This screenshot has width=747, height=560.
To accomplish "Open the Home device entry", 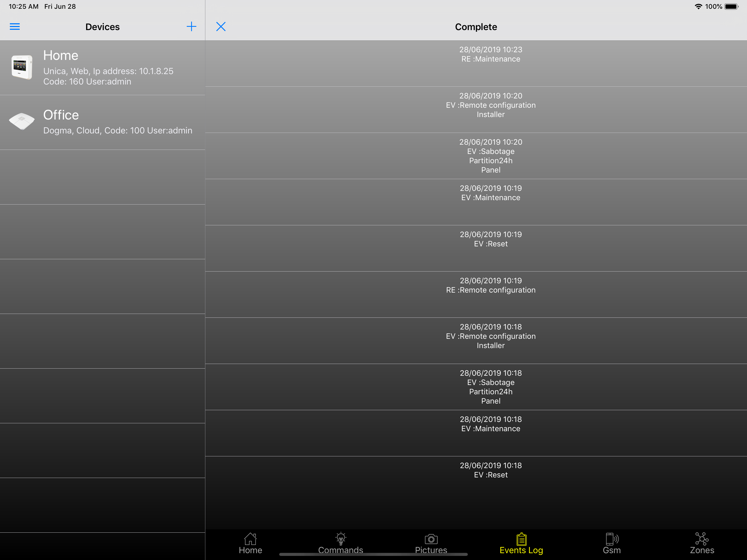I will (103, 68).
